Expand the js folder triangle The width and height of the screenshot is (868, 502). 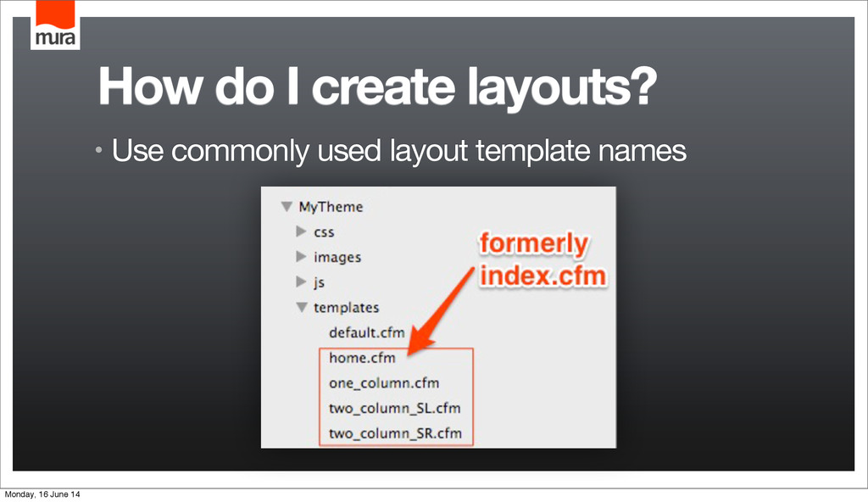pos(301,282)
